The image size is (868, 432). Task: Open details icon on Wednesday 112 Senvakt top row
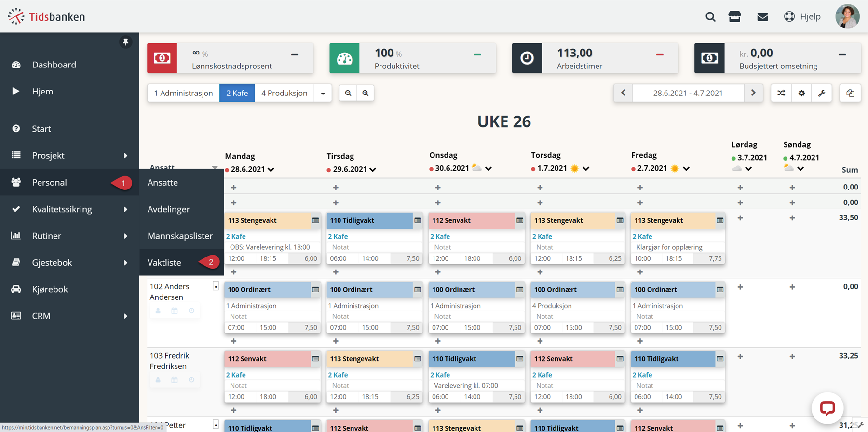(x=520, y=220)
